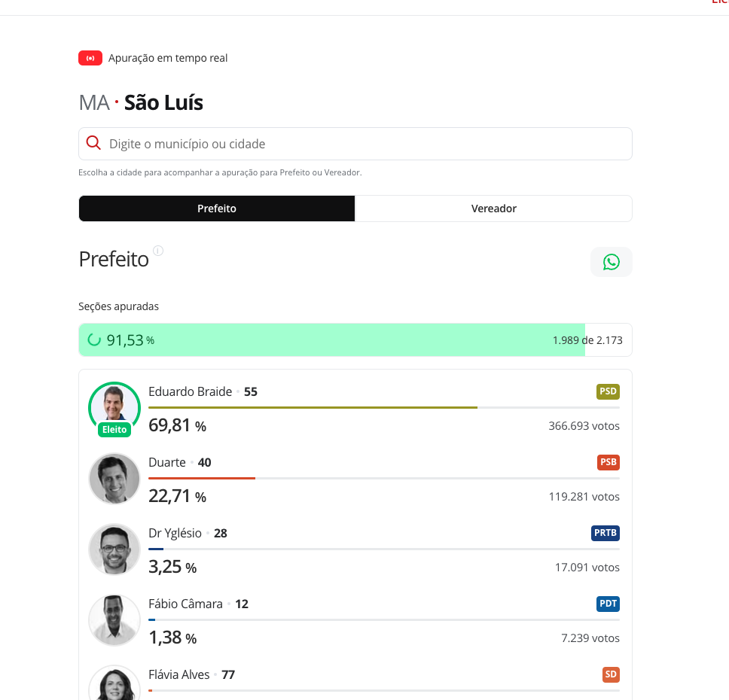Click Eduardo Braide's candidate photo
Screen dimensions: 729x700
click(x=114, y=406)
